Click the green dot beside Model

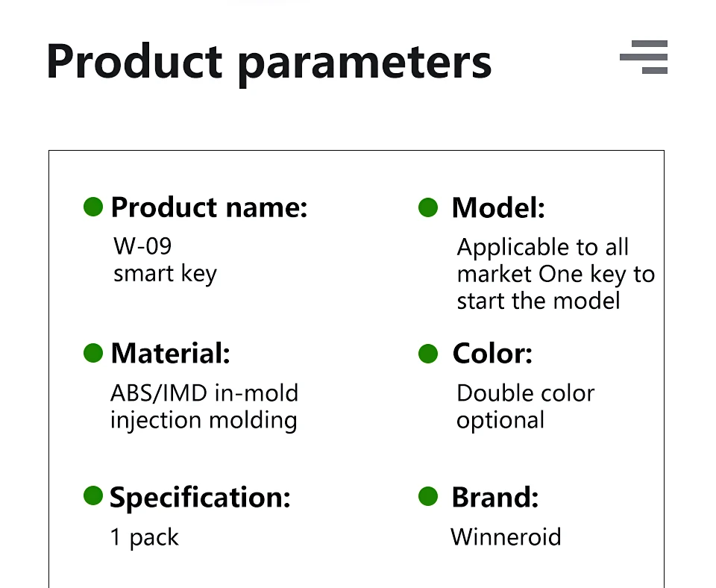pyautogui.click(x=428, y=207)
